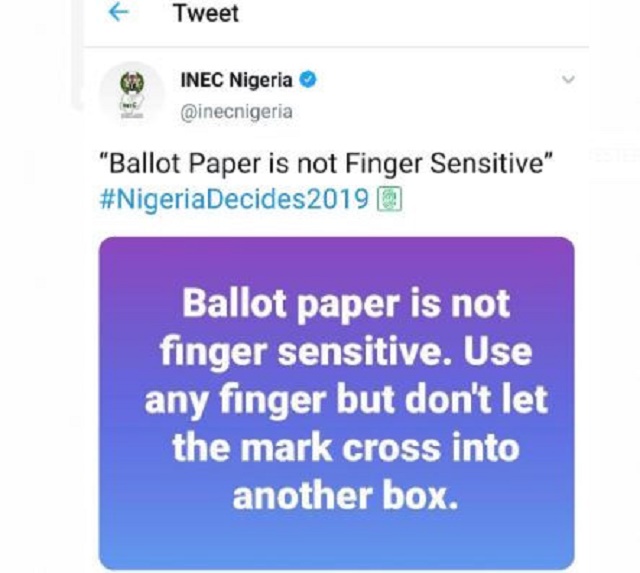Screen dimensions: 640x573
Task: Click the INEC Nigeria display name
Action: (237, 82)
